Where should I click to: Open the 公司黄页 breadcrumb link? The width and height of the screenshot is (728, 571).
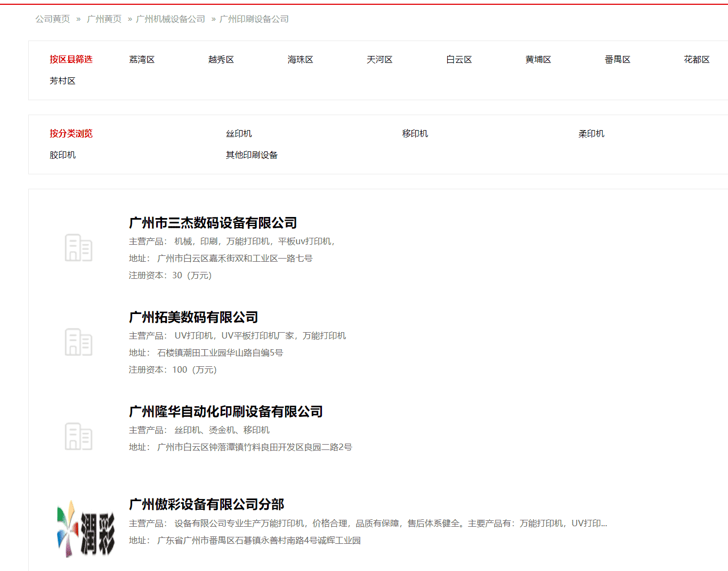[x=52, y=18]
